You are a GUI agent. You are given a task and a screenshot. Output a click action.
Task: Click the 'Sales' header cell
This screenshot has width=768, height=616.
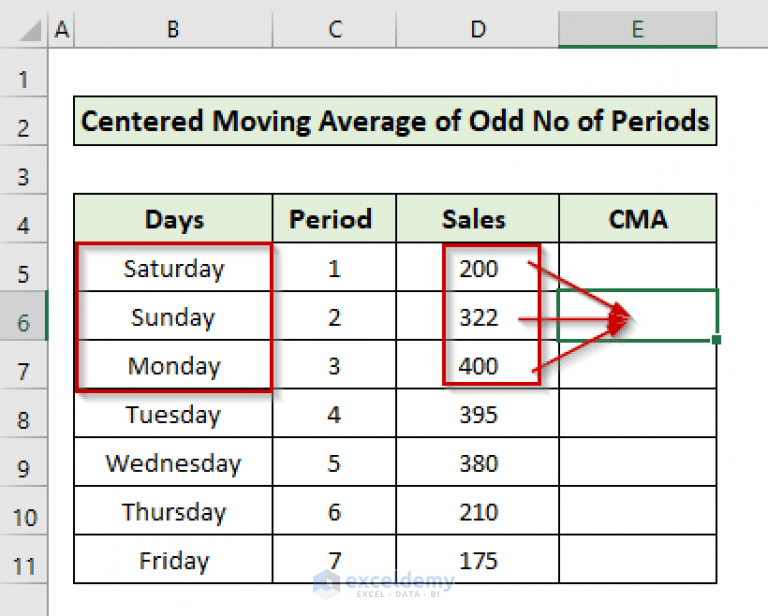[477, 218]
